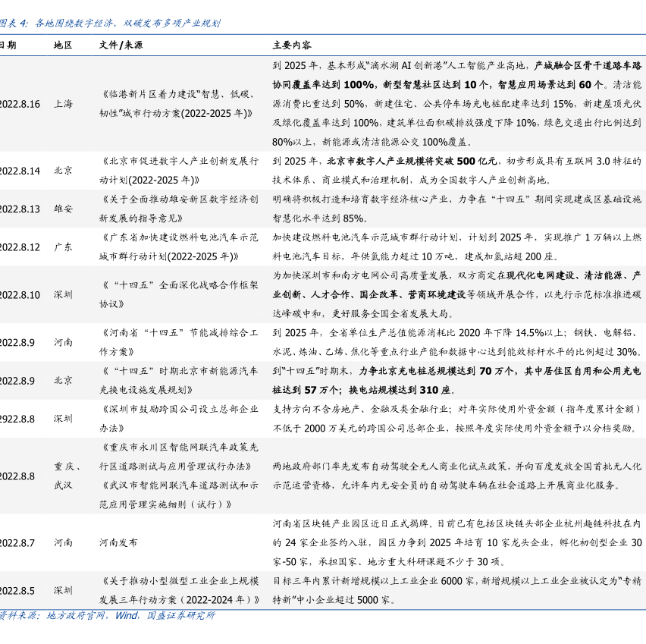Select the '日期' column header
The width and height of the screenshot is (646, 644).
(x=8, y=45)
